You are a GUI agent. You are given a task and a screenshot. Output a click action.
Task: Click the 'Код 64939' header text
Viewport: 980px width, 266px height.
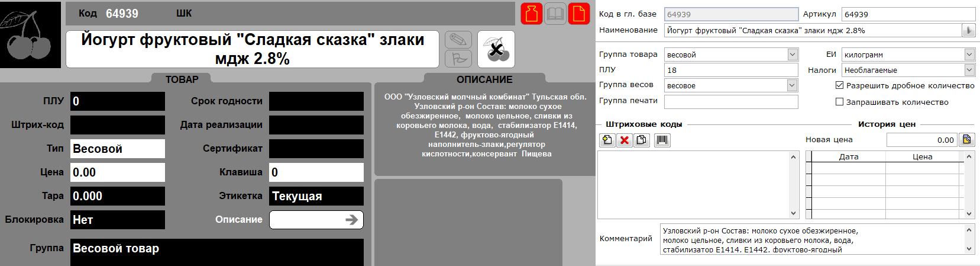coord(108,13)
